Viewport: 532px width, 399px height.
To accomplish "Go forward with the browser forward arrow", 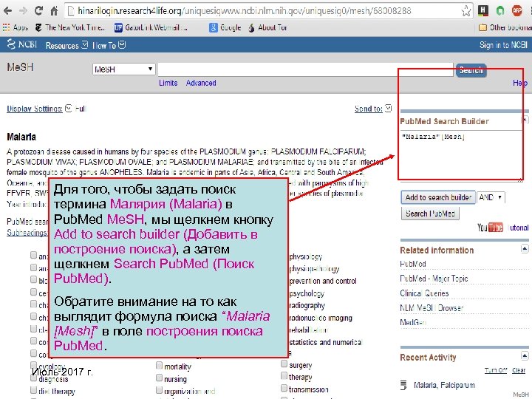I will point(23,11).
